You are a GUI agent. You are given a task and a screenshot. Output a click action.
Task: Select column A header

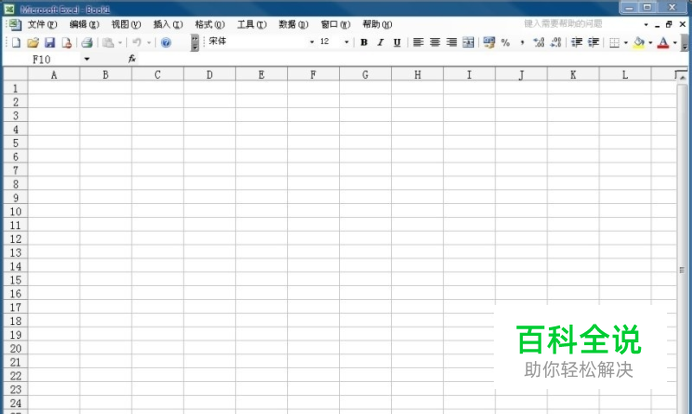tap(54, 75)
